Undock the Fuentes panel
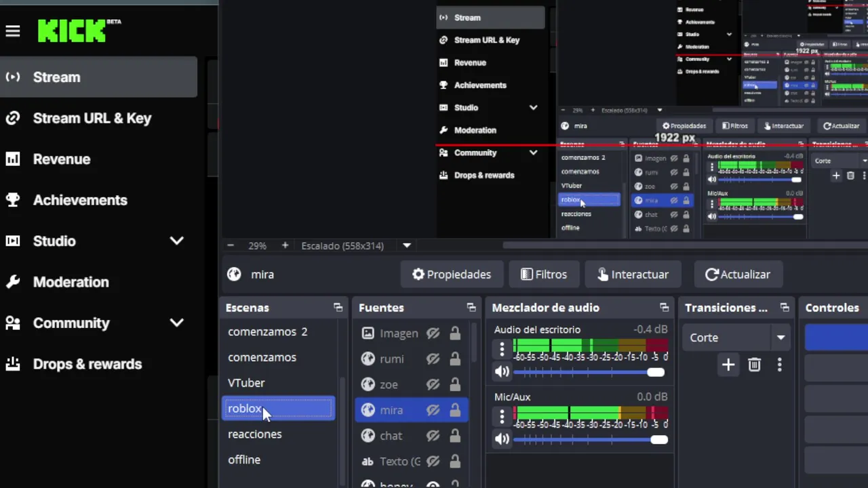The width and height of the screenshot is (868, 488). click(471, 308)
